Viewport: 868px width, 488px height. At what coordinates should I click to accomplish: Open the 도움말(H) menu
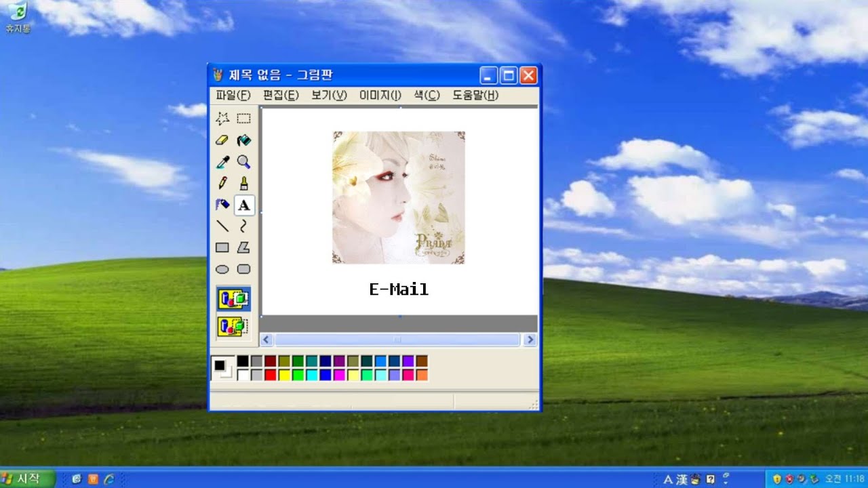[475, 96]
